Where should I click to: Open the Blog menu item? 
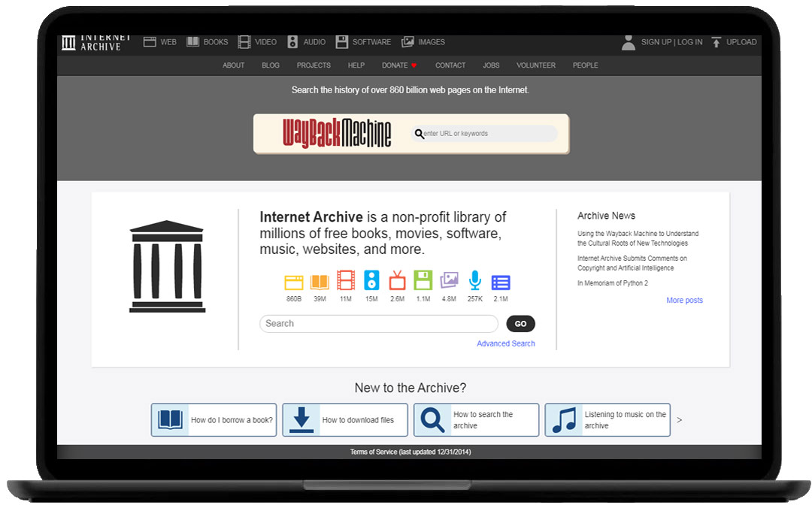(271, 65)
